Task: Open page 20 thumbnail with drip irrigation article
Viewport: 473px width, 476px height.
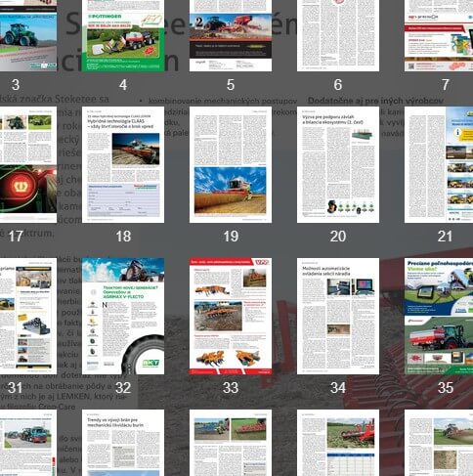Action: click(338, 165)
